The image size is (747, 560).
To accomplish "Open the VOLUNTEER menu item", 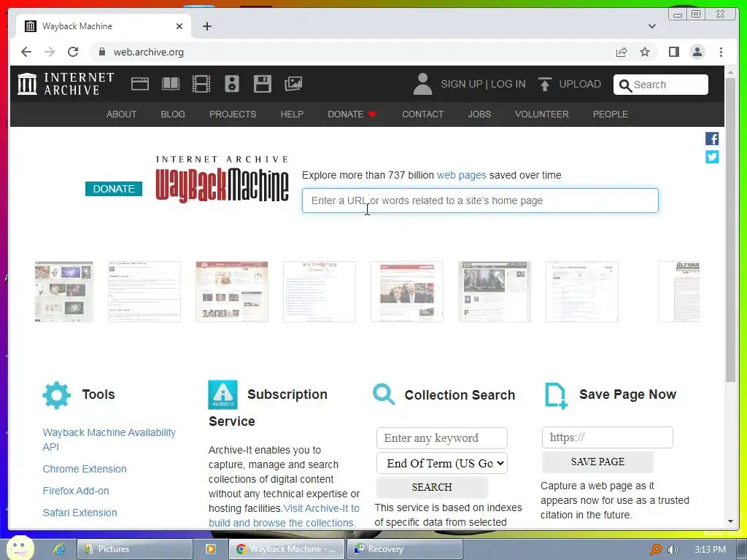I will tap(542, 114).
